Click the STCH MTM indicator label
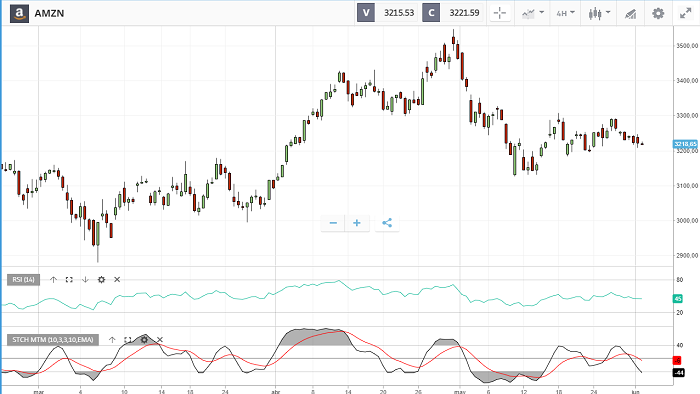700x394 pixels. (53, 340)
